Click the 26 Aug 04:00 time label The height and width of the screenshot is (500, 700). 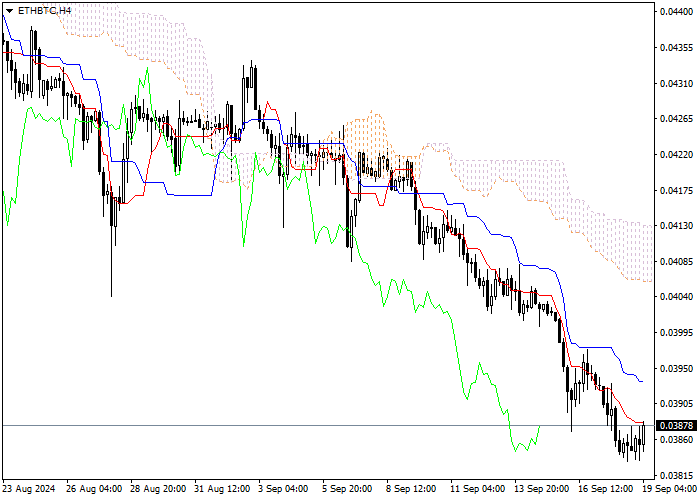click(94, 489)
